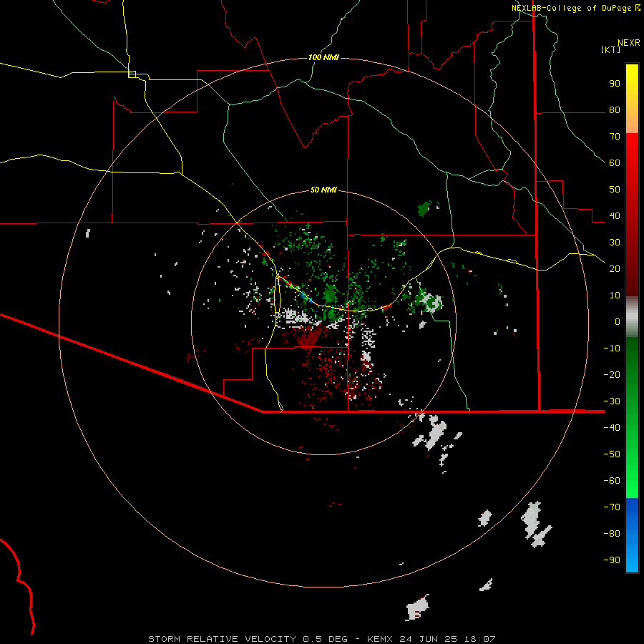Click the "-10" scale value

coord(612,348)
